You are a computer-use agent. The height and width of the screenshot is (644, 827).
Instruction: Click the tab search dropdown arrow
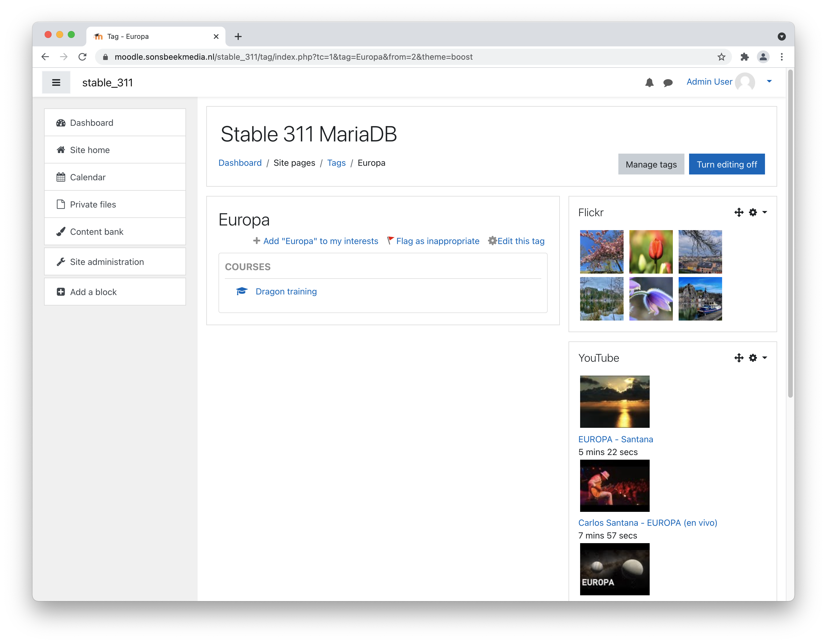pos(782,36)
